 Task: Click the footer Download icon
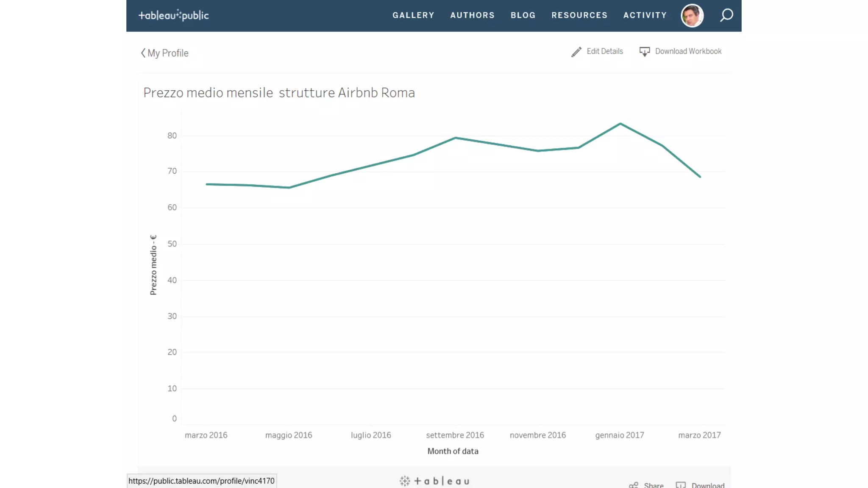[681, 485]
